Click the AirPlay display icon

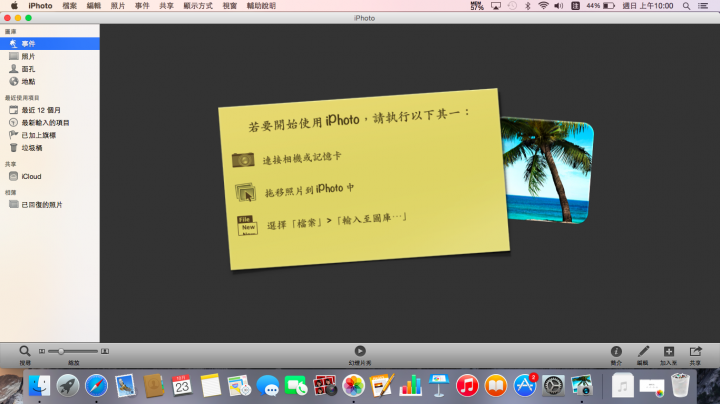pyautogui.click(x=496, y=6)
